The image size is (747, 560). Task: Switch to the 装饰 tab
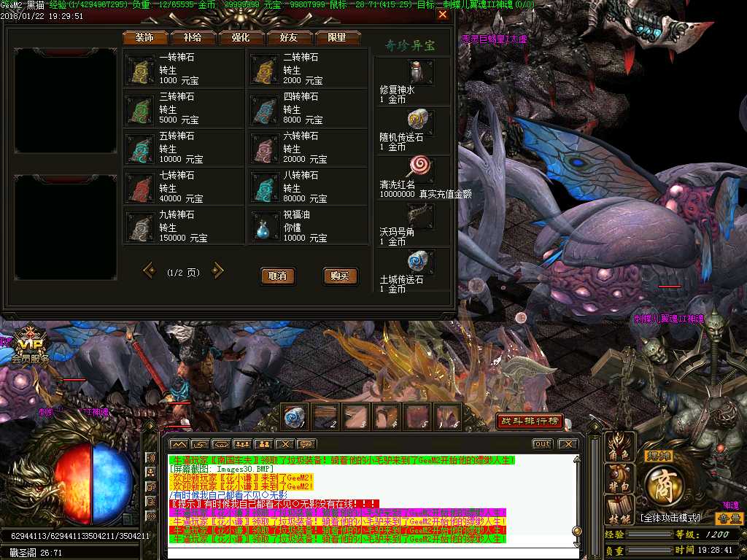[x=145, y=37]
